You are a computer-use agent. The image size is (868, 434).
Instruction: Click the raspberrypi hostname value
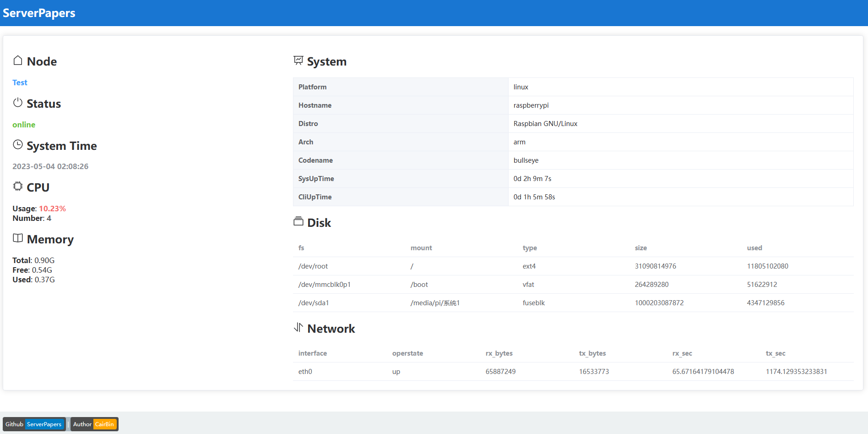(x=531, y=105)
